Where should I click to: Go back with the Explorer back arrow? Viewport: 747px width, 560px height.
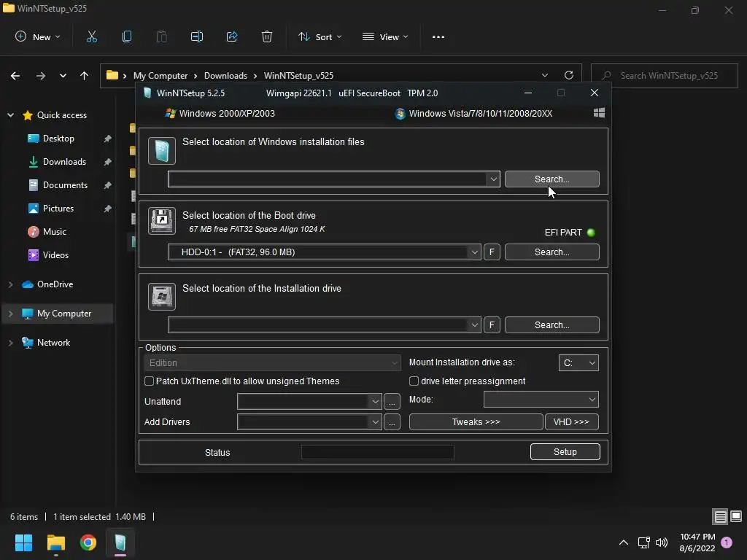coord(15,76)
